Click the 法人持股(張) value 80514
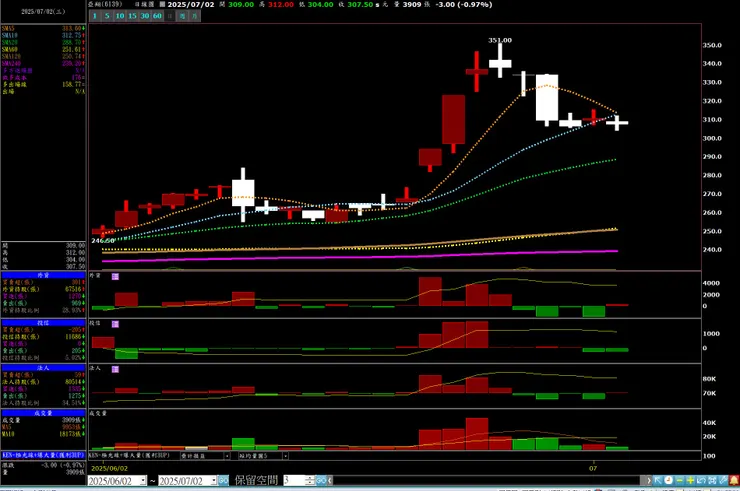Viewport: 740px width, 491px height. [x=74, y=381]
